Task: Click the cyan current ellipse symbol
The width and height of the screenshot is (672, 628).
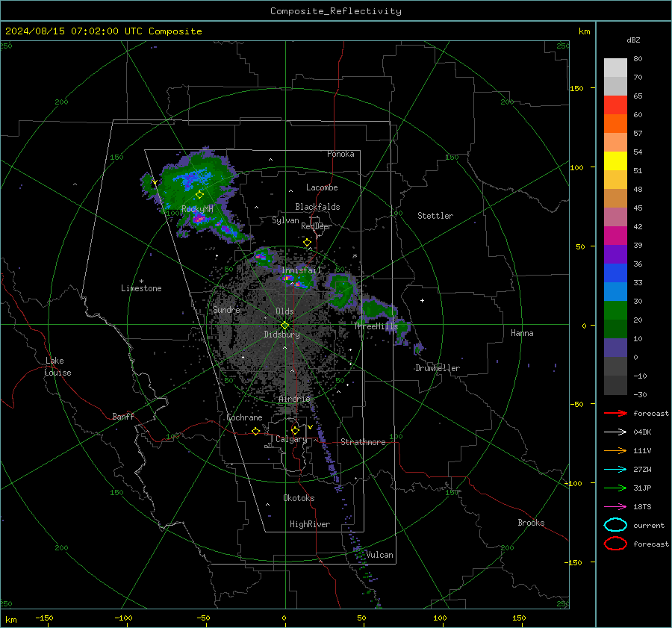Action: 615,525
